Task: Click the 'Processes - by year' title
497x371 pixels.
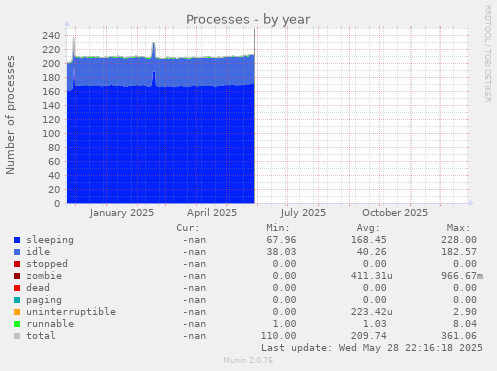Action: pyautogui.click(x=248, y=20)
